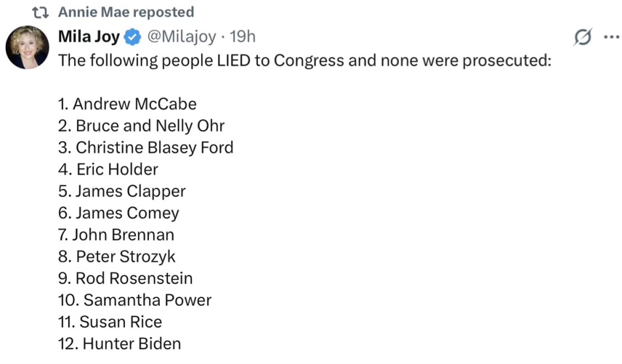Open the @Milajoy handle link

(182, 36)
